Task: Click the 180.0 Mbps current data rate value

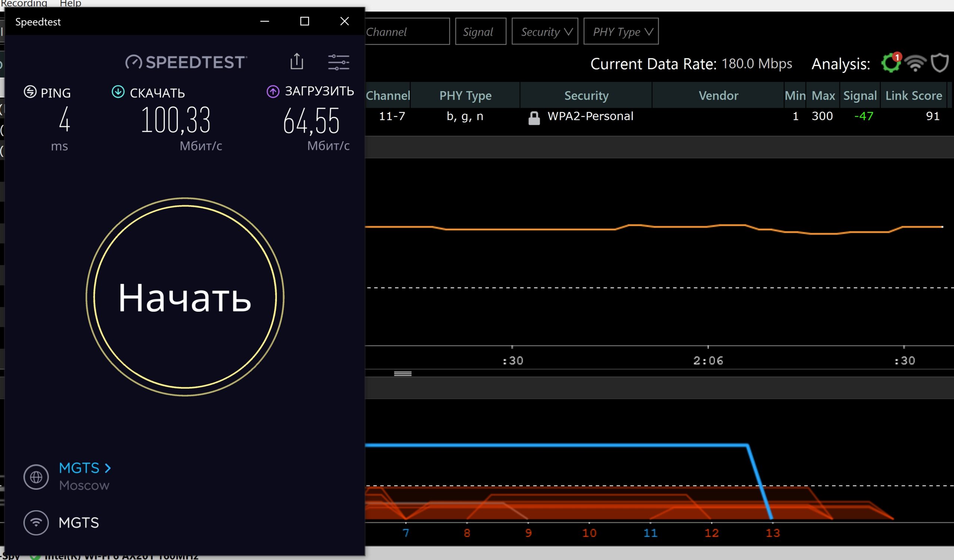Action: tap(756, 64)
